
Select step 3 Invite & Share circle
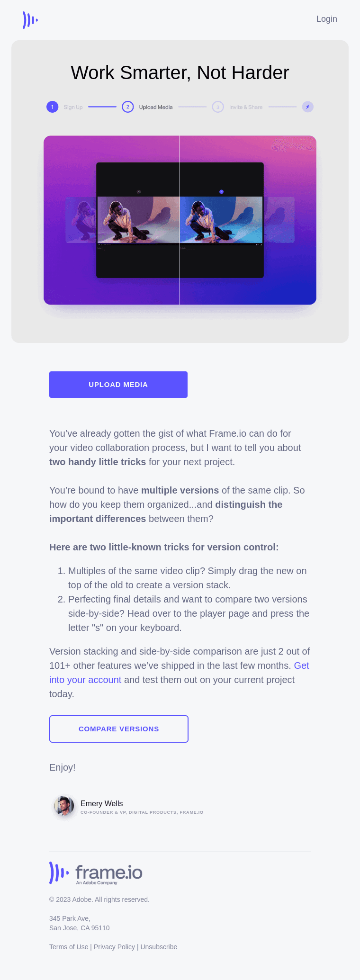(218, 107)
